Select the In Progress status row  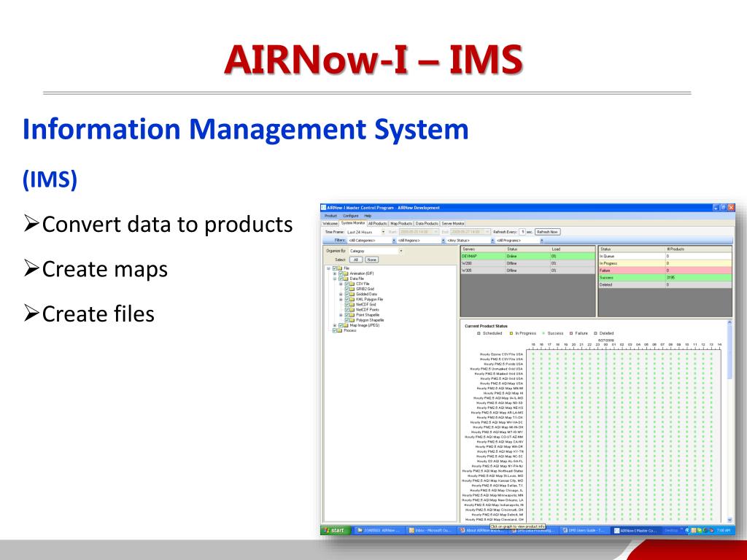(x=665, y=263)
